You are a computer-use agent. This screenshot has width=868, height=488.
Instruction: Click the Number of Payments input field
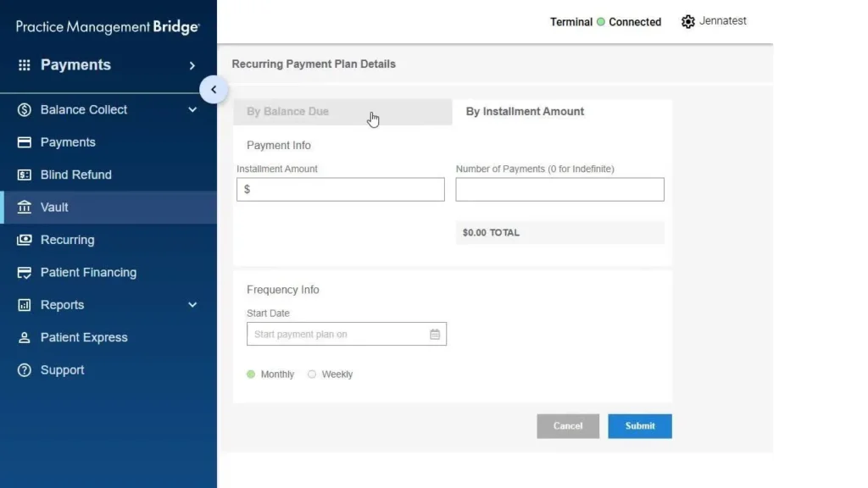point(559,189)
